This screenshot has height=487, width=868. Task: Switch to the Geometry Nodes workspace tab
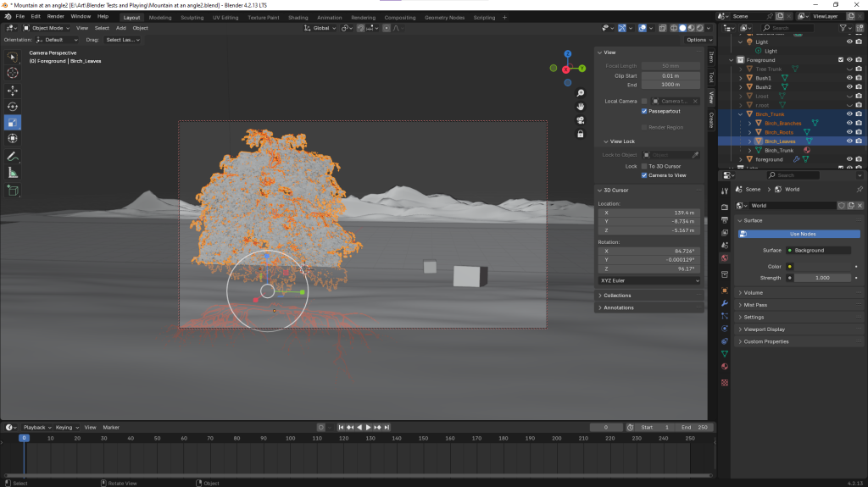[x=444, y=18]
